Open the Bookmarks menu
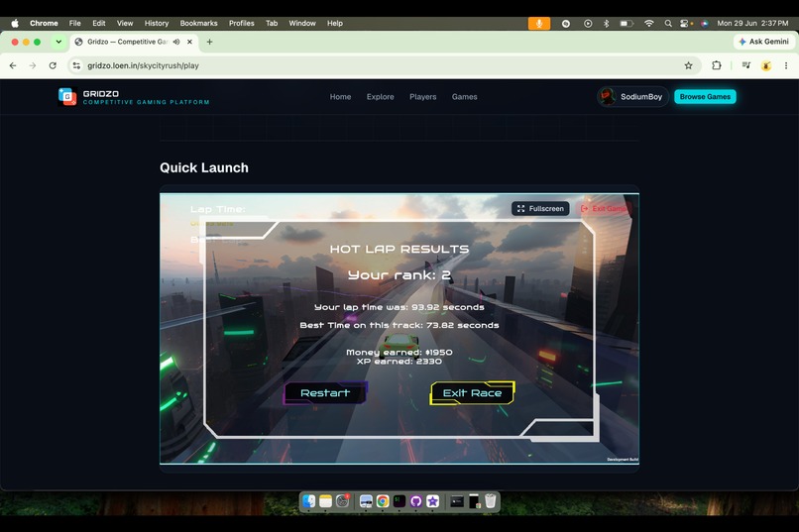This screenshot has width=799, height=532. (x=198, y=24)
